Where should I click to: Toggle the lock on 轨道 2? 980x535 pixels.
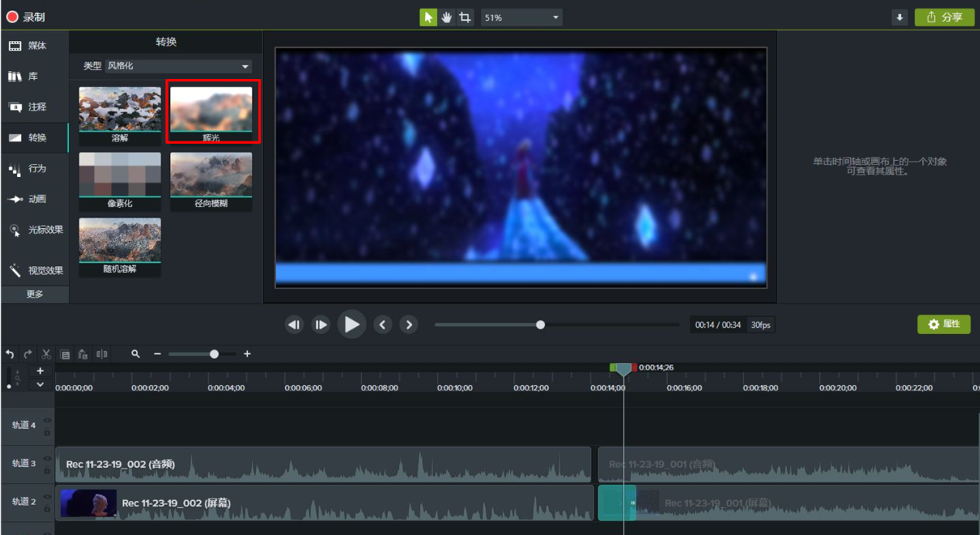click(x=47, y=508)
